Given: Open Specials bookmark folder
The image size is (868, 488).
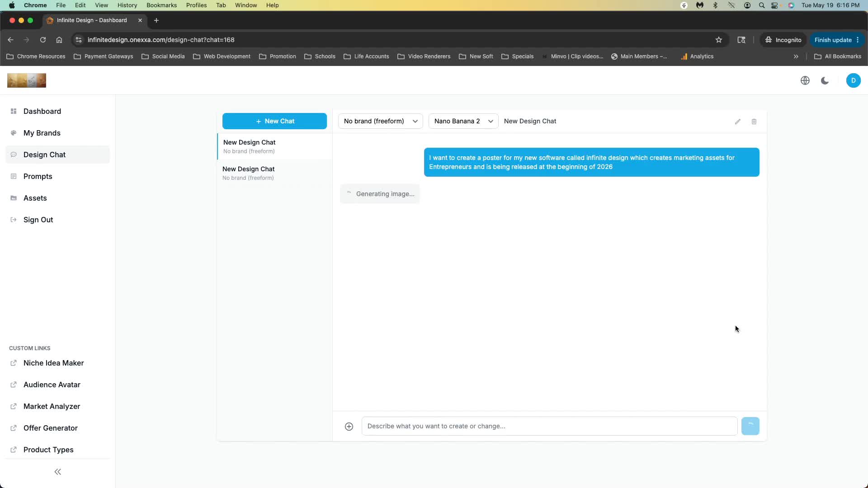Looking at the screenshot, I should click(x=518, y=56).
